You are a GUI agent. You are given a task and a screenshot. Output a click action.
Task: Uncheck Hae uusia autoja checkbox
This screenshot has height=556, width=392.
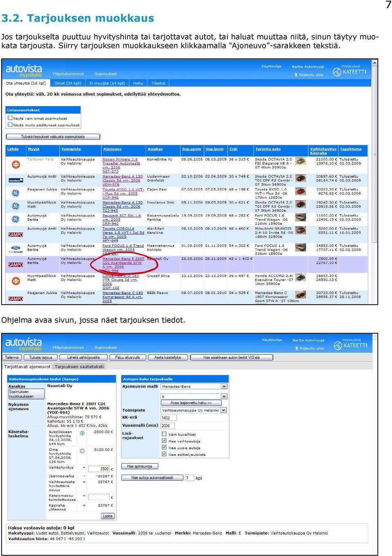coord(164,448)
